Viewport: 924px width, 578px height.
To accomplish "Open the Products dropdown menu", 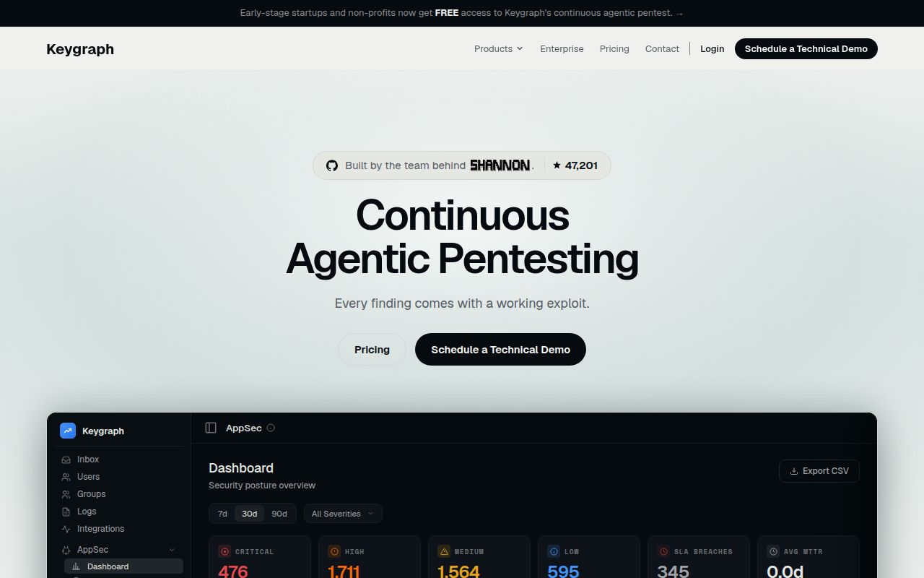I will tap(498, 49).
